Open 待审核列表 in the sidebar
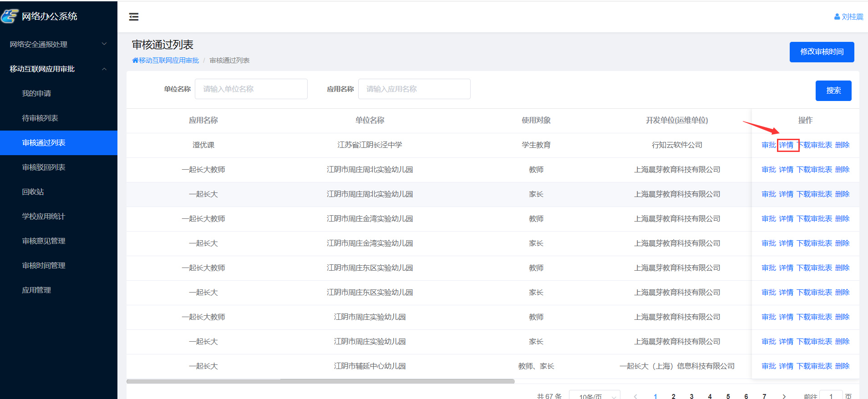This screenshot has height=399, width=868. click(40, 118)
